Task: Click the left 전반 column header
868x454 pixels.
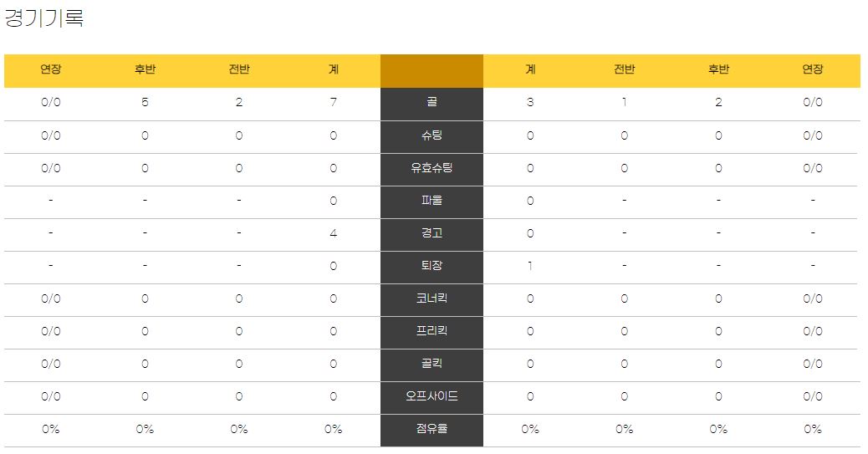Action: [x=239, y=69]
